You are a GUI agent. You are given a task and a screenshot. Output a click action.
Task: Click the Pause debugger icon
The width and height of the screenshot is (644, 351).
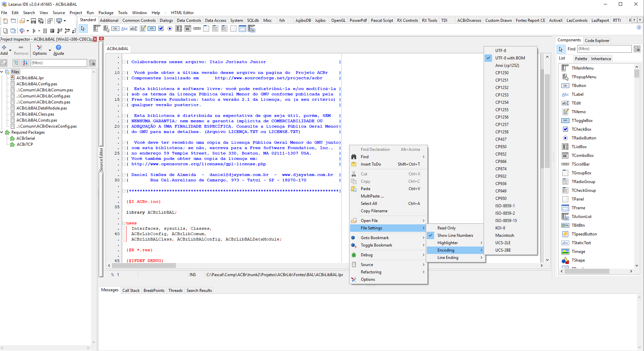click(45, 31)
